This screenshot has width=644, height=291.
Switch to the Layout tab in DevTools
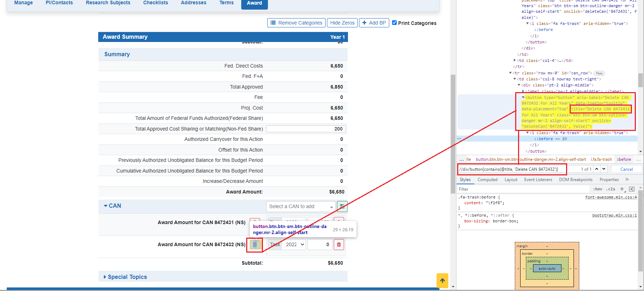point(511,180)
